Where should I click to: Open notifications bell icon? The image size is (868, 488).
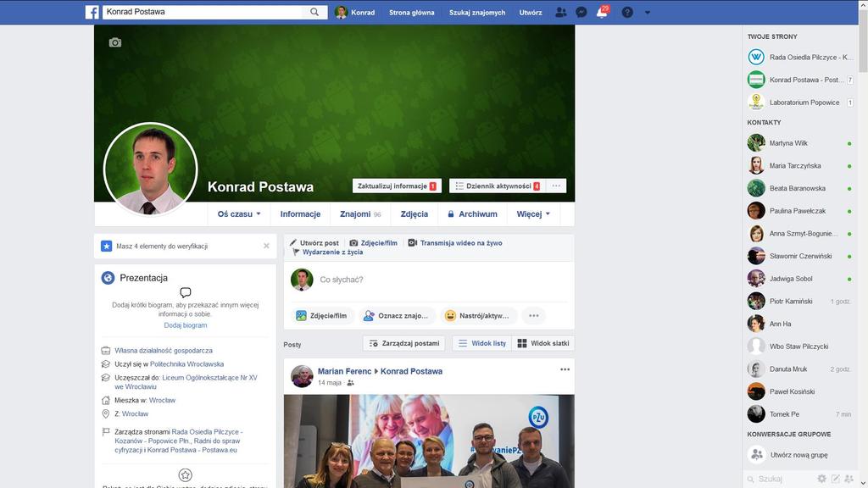pyautogui.click(x=603, y=12)
